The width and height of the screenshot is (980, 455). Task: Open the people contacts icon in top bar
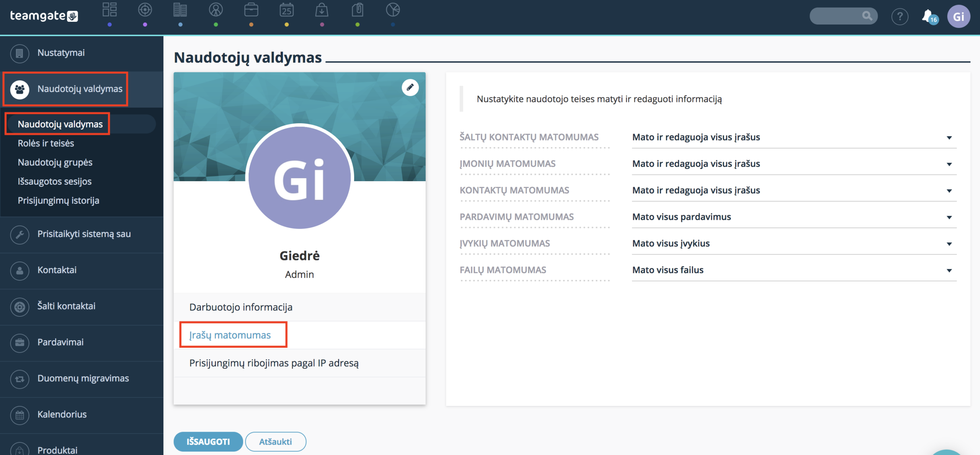point(216,10)
